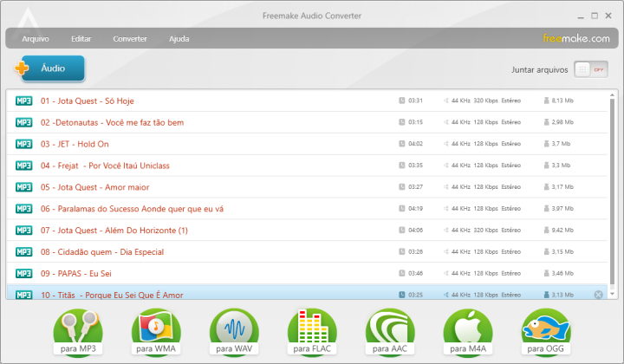This screenshot has height=364, width=624.
Task: Click the clock icon beside duration 04:19
Action: pyautogui.click(x=402, y=209)
